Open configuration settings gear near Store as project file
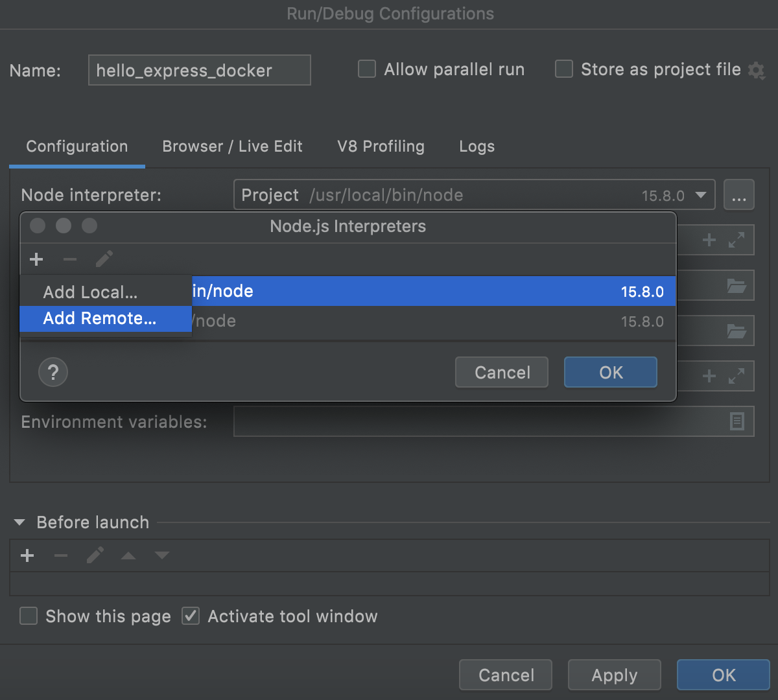Image resolution: width=778 pixels, height=700 pixels. 757,71
